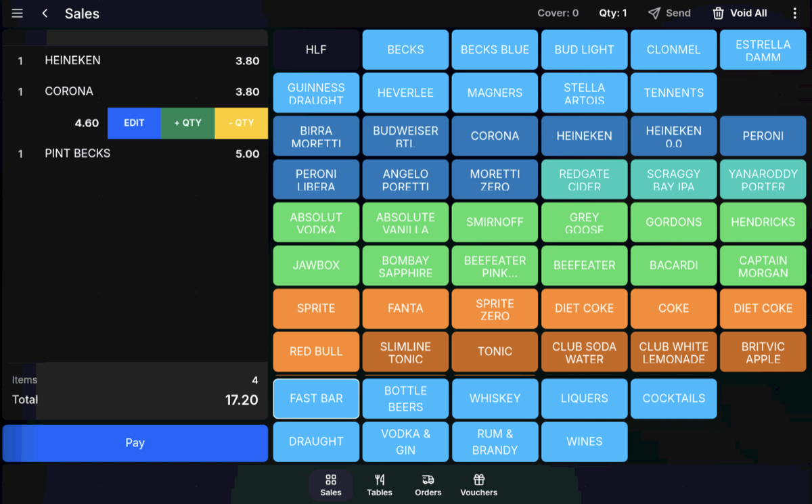Add MORETTI ZERO to the order
812x504 pixels.
[x=495, y=179]
